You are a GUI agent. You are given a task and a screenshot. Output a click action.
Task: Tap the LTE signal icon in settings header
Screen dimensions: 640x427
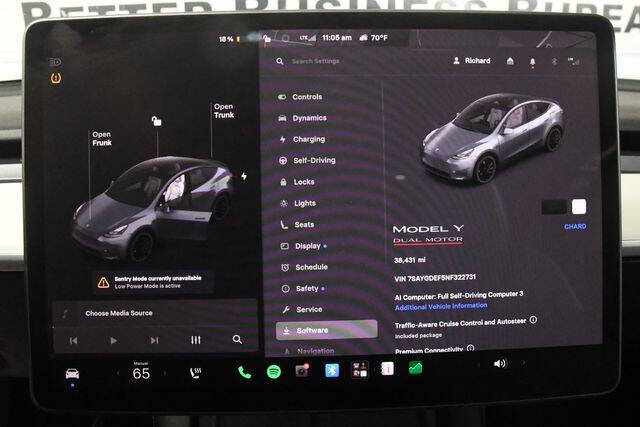[573, 62]
